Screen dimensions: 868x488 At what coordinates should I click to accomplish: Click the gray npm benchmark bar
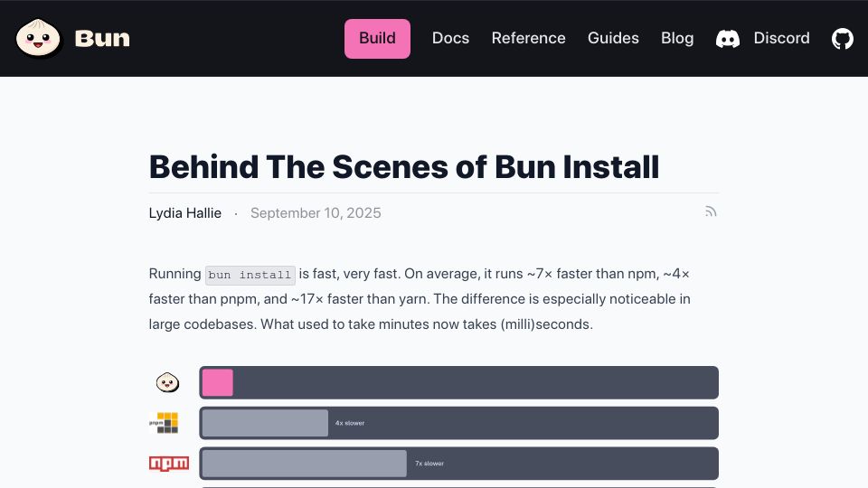tap(305, 464)
